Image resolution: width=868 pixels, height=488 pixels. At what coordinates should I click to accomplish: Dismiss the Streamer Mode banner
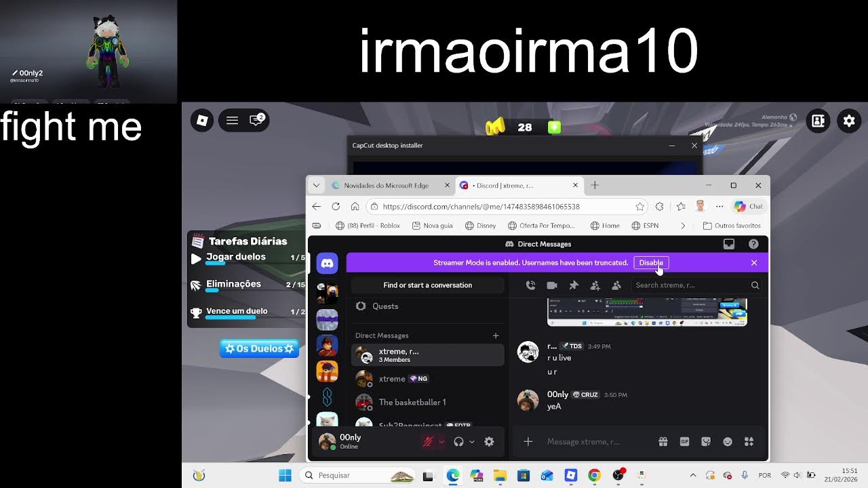tap(753, 263)
